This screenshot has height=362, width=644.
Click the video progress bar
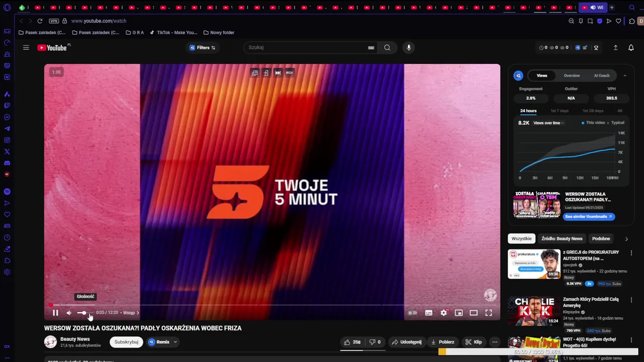[x=272, y=305]
